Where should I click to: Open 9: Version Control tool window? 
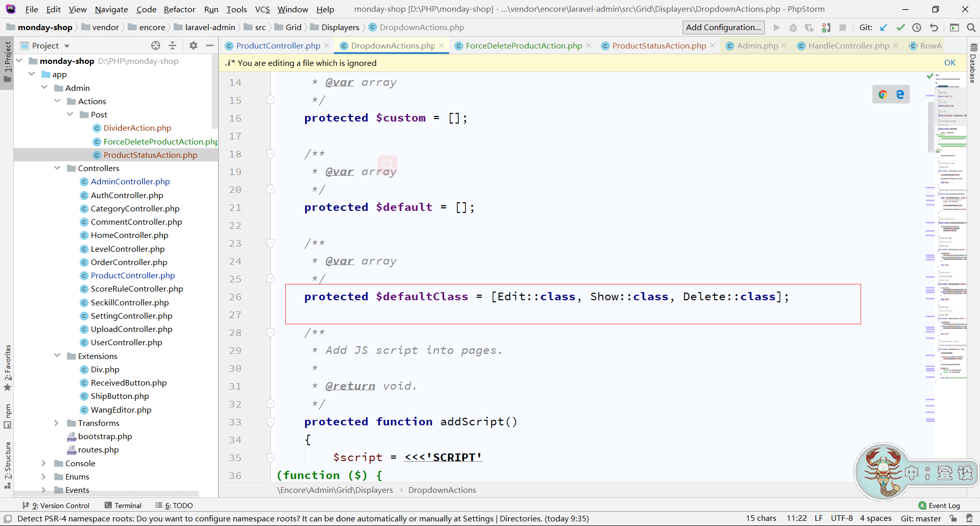(57, 506)
